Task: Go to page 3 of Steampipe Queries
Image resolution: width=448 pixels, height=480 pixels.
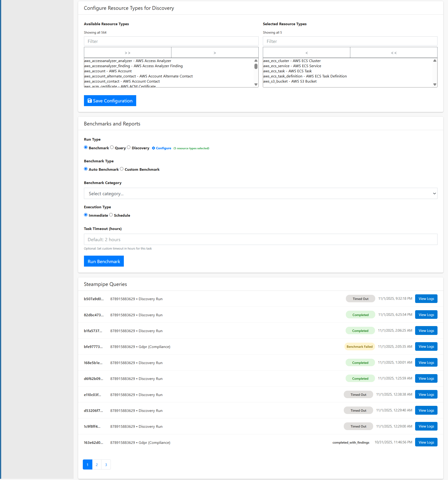Action: point(106,464)
